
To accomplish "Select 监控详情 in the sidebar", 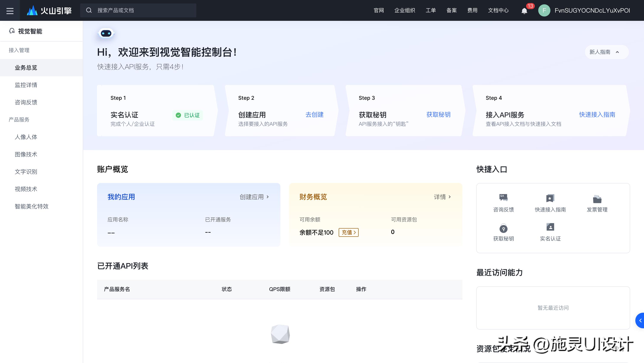I will click(26, 85).
